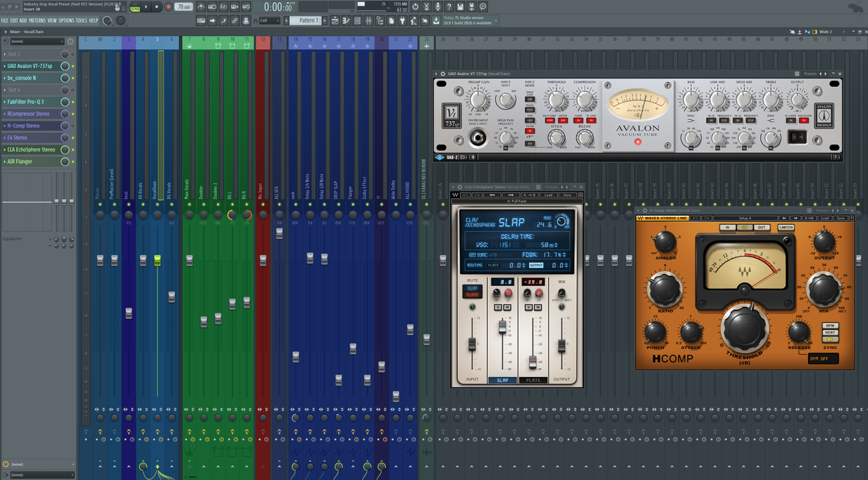Open the Help icon in top-right toolbar

coord(449,7)
